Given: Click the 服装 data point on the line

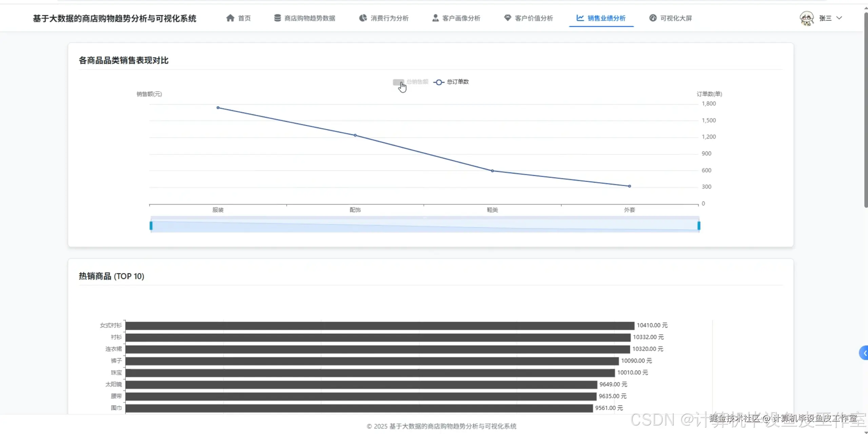Looking at the screenshot, I should point(218,108).
